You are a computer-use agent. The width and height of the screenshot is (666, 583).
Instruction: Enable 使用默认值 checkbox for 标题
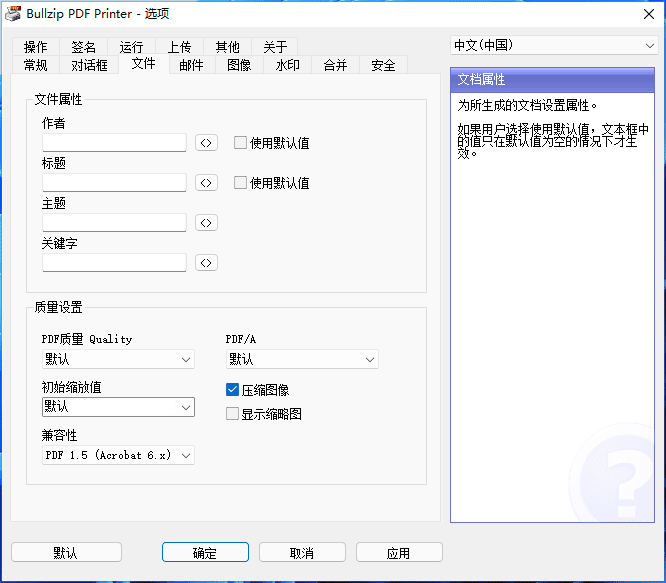pyautogui.click(x=240, y=183)
